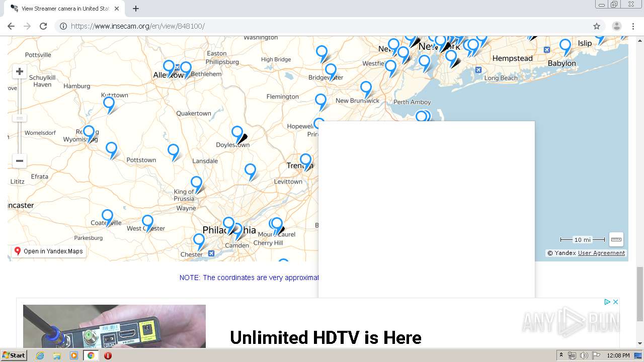Select the camera pin at Coatesville
Screen dimensions: 644x362
[107, 217]
